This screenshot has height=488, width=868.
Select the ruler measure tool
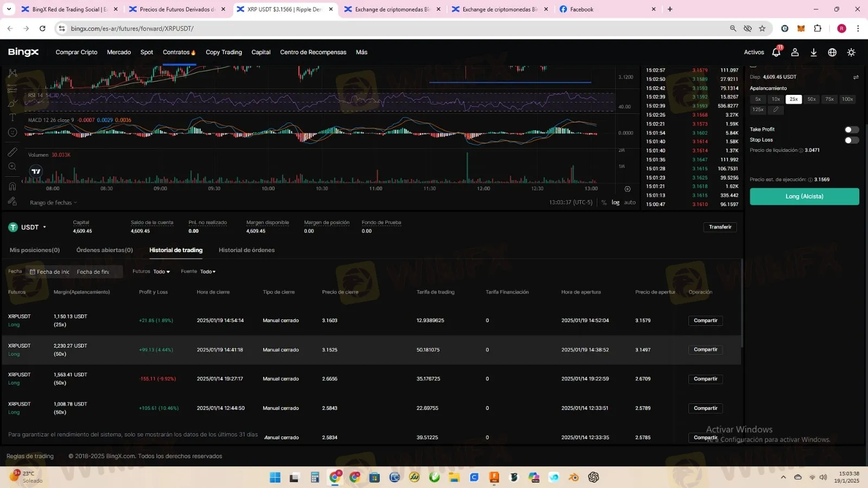tap(12, 152)
